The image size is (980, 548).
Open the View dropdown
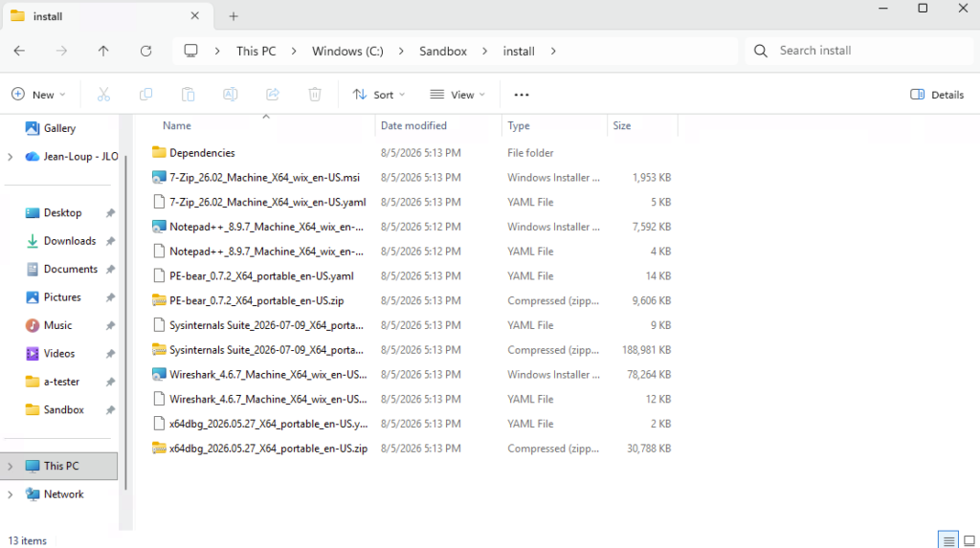pos(457,95)
